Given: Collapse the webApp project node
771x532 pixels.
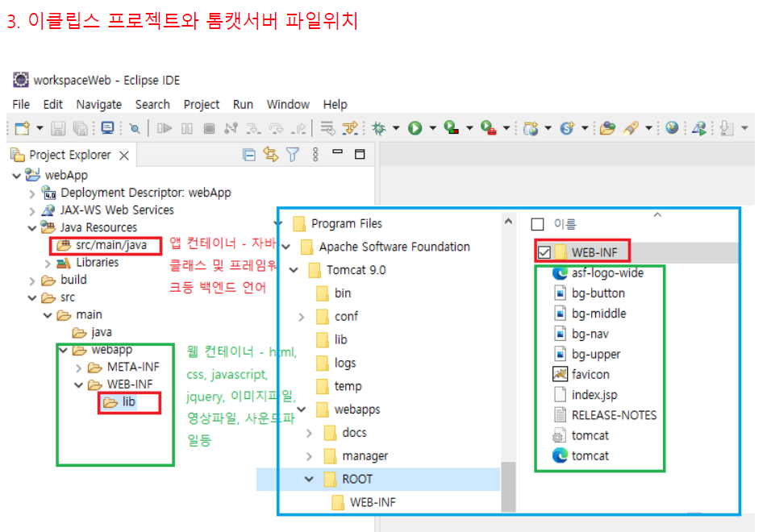Looking at the screenshot, I should tap(17, 176).
